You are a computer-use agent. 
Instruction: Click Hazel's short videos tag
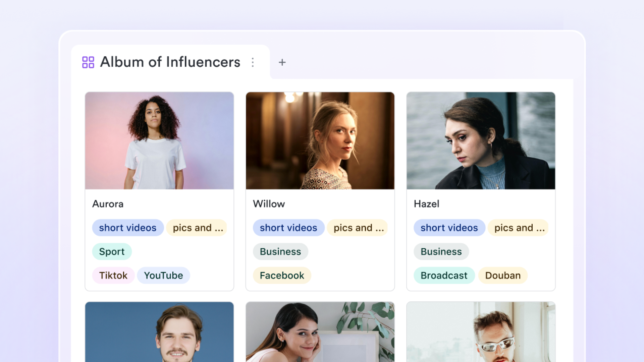[x=449, y=228]
